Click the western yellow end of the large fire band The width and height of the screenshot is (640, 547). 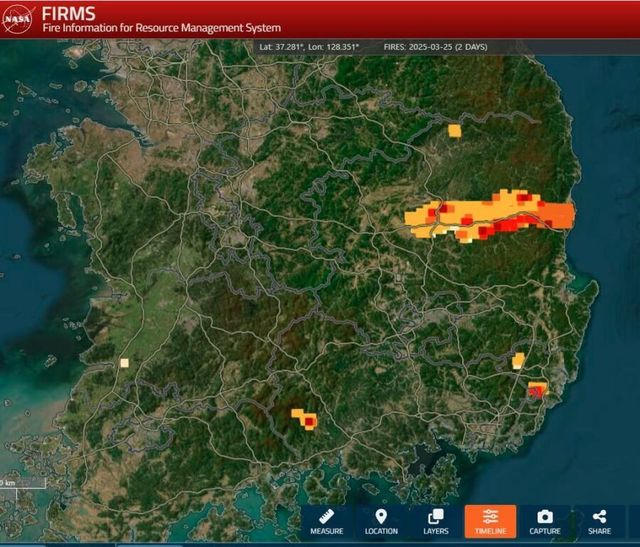pos(415,216)
